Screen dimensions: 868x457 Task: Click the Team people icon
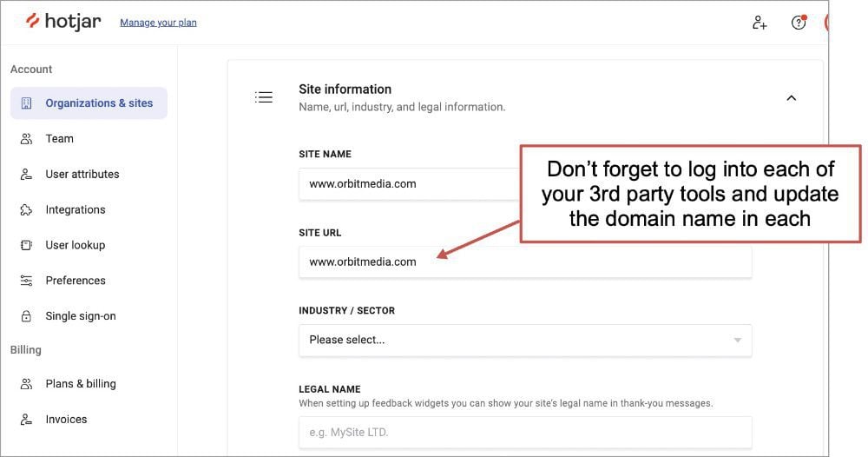click(26, 138)
